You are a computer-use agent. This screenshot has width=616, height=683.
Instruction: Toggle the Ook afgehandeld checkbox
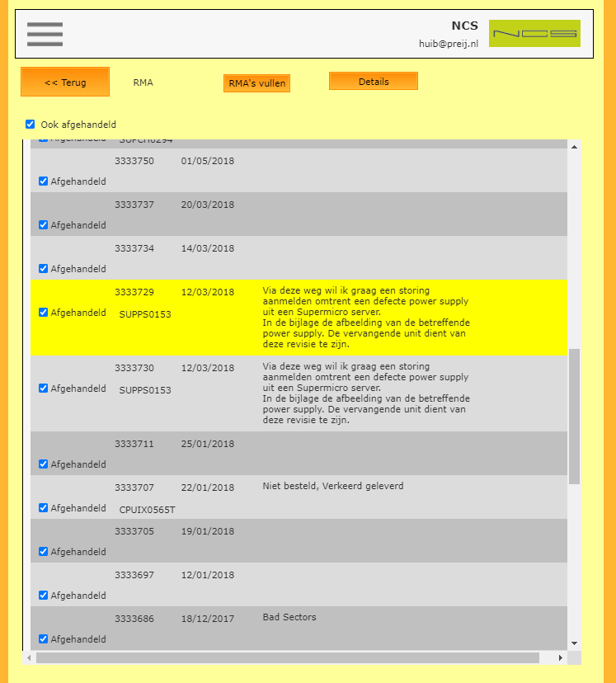[x=30, y=124]
